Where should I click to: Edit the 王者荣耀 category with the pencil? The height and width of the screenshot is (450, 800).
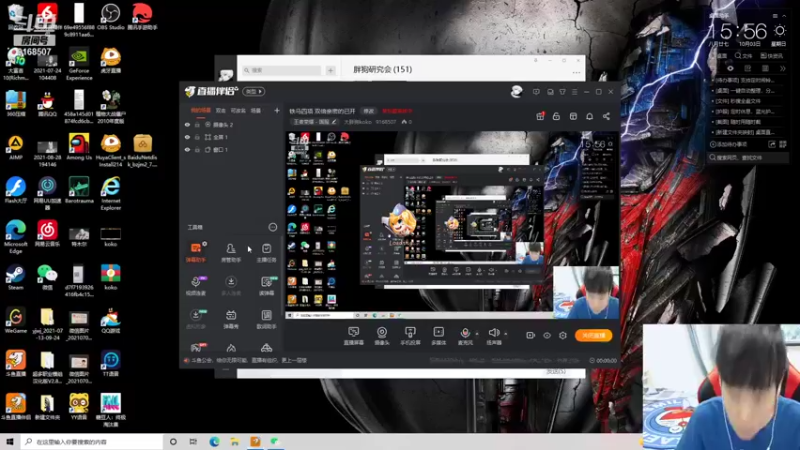pyautogui.click(x=334, y=122)
